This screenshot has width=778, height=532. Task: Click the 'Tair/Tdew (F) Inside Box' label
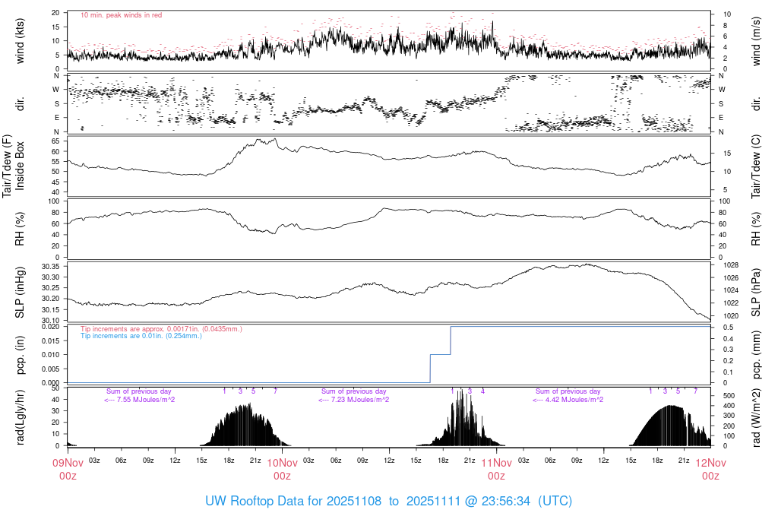(13, 166)
